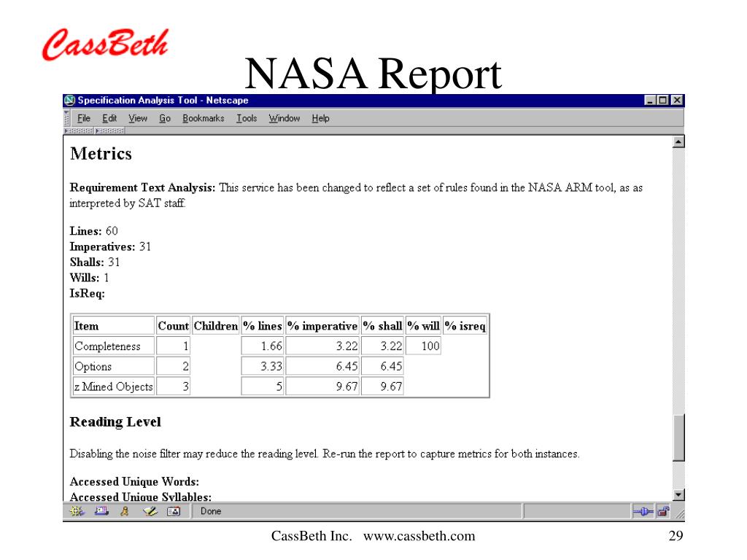Open the Instant Messenger icon in status bar
This screenshot has width=747, height=560.
tap(125, 511)
